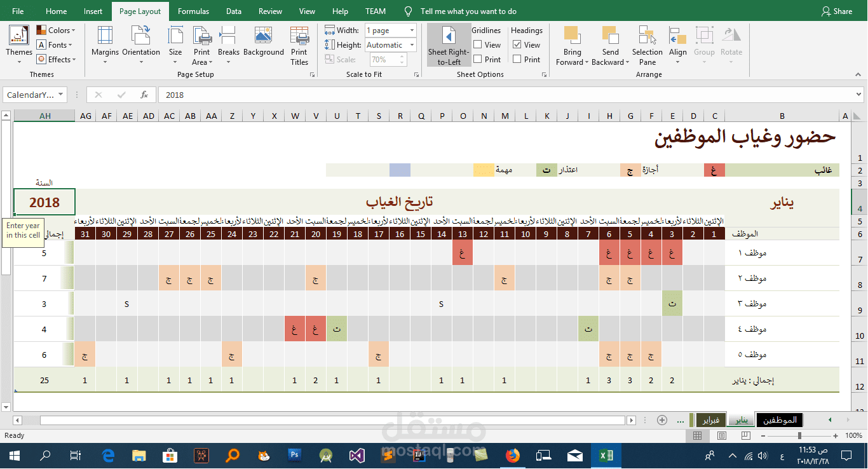This screenshot has width=868, height=469.
Task: Select the يناير sheet tab
Action: tap(740, 420)
